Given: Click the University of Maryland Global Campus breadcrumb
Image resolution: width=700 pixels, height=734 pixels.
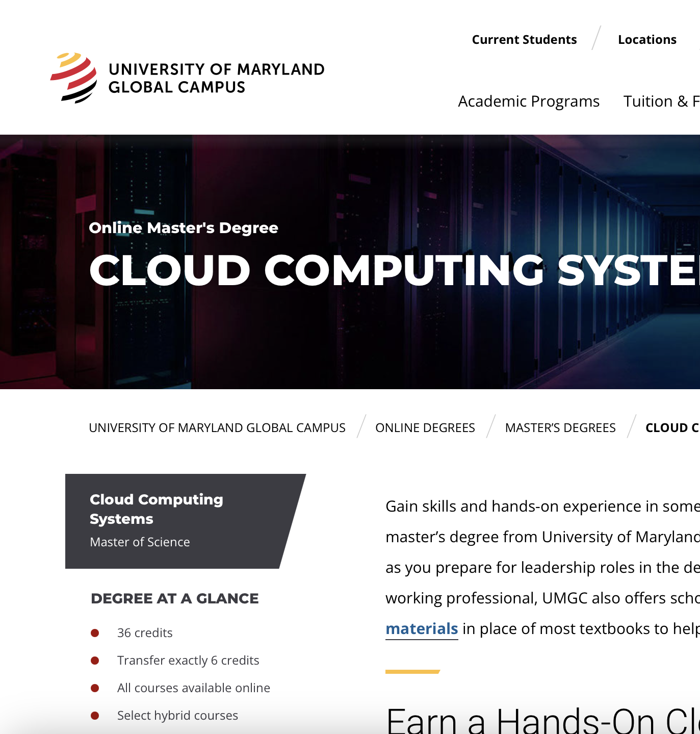Looking at the screenshot, I should [x=218, y=427].
